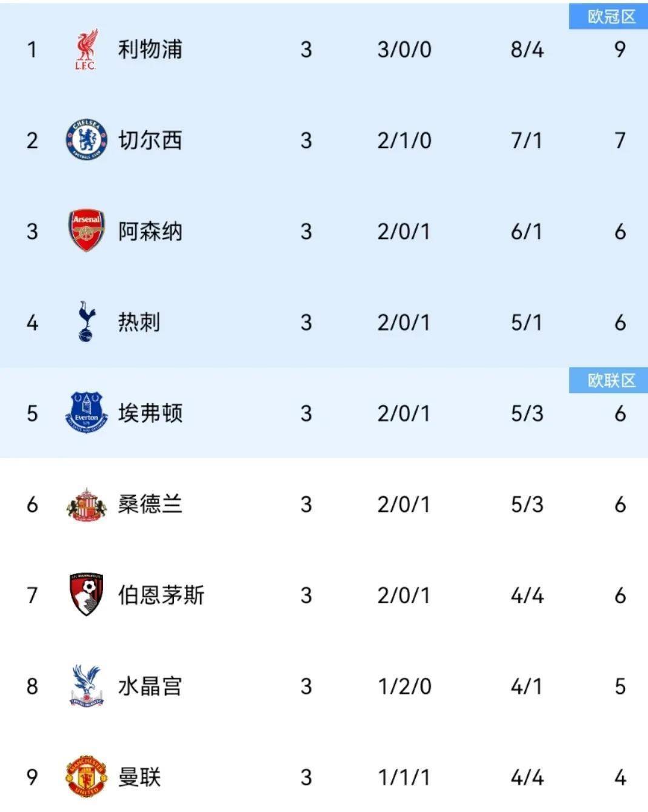
Task: Select team name 埃弗顿
Action: click(150, 413)
